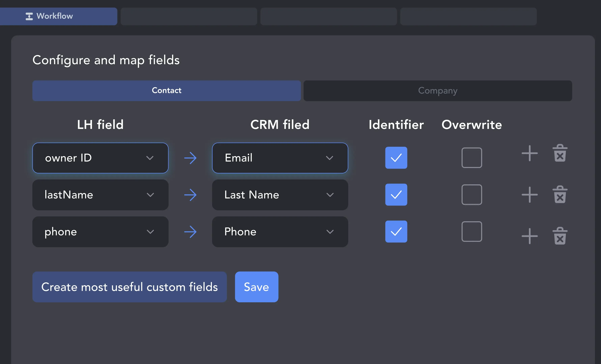This screenshot has height=364, width=601.
Task: Open the phone LH field dropdown
Action: click(x=100, y=232)
